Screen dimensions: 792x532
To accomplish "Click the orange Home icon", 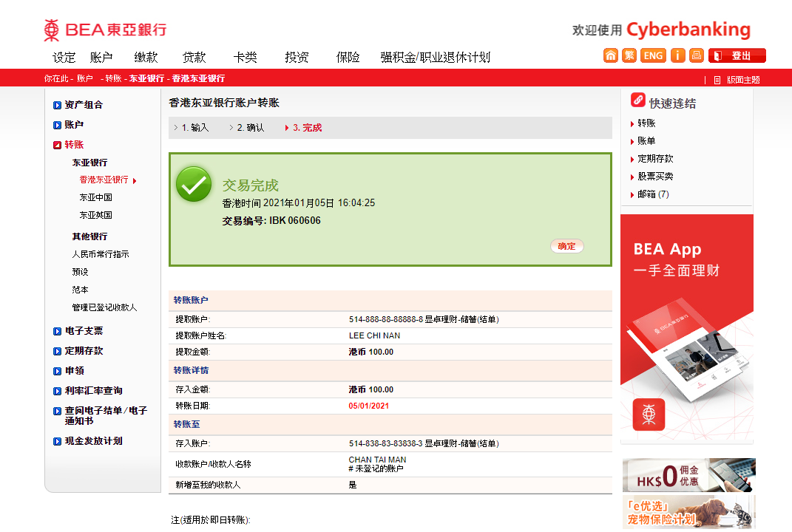I will click(x=611, y=55).
